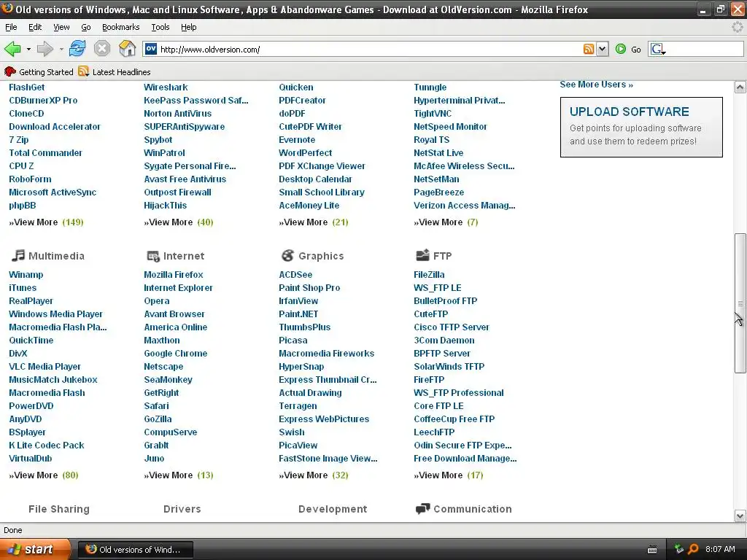Open the Back history dropdown arrow

[28, 49]
